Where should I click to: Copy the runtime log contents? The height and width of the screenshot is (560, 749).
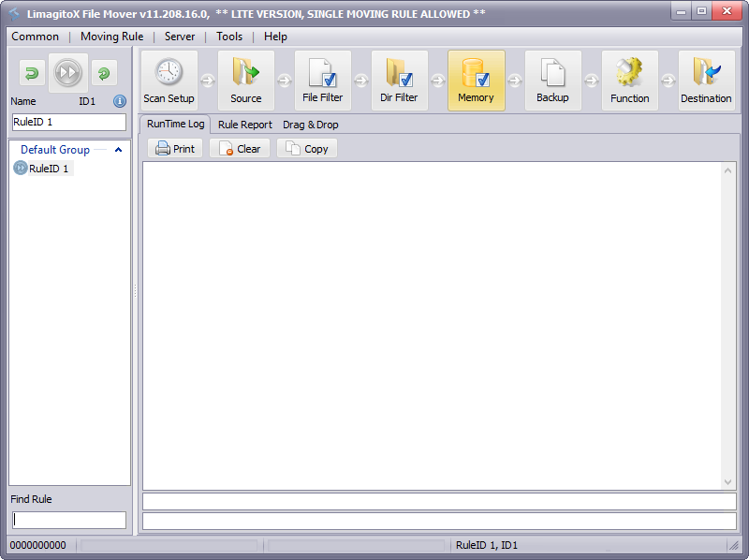pos(307,149)
